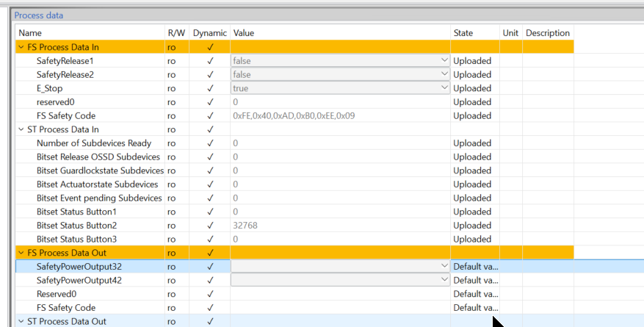Select the capitalized Reserved0 row

(57, 294)
